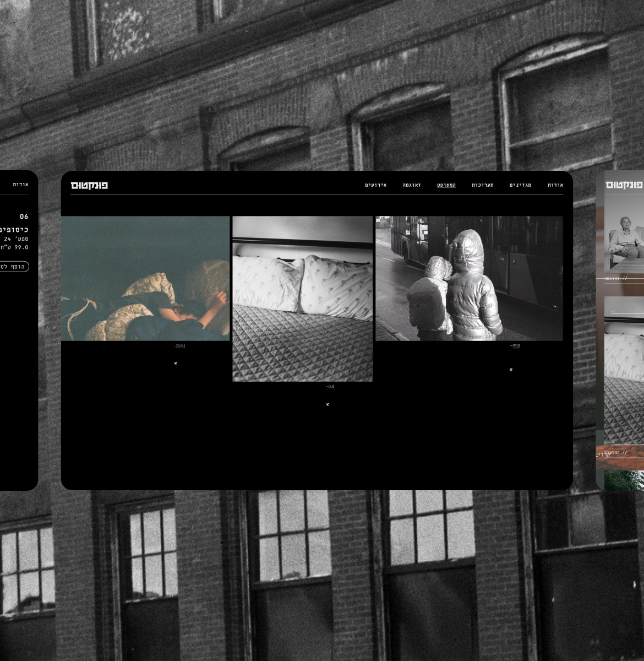The width and height of the screenshot is (644, 661).
Task: Open the pillows photo in the right window
Action: (624, 370)
